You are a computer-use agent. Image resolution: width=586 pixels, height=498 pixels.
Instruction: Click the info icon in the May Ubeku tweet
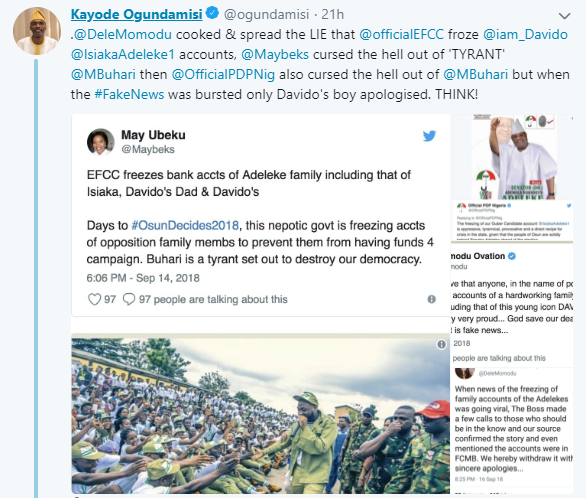coord(432,299)
